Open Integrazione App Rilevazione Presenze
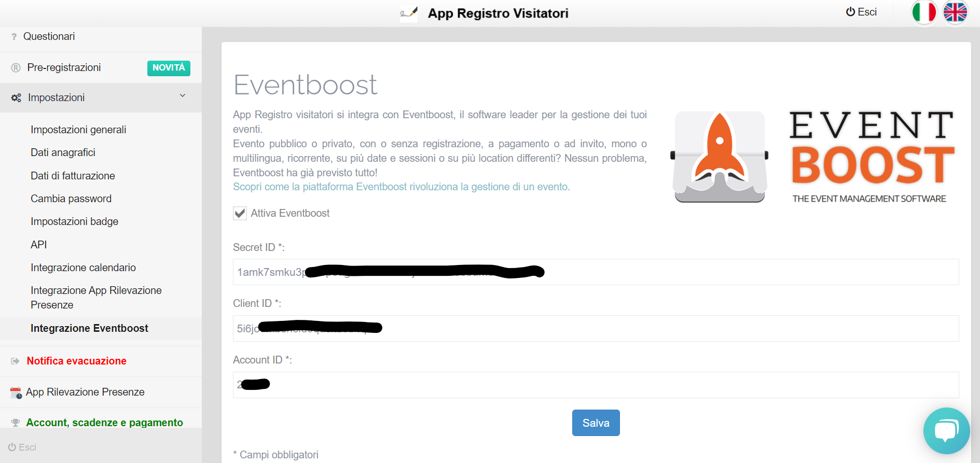The width and height of the screenshot is (980, 463). click(96, 298)
